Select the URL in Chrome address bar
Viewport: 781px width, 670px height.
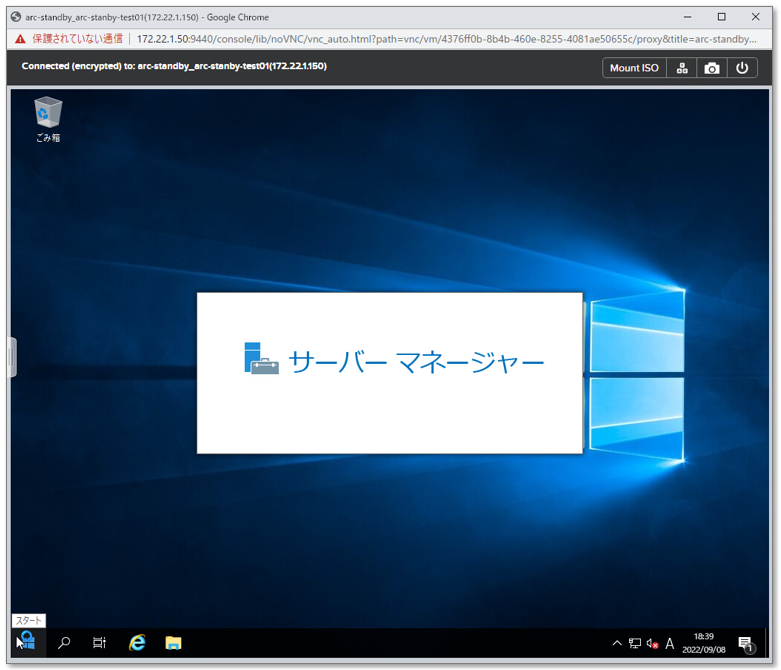click(x=446, y=39)
